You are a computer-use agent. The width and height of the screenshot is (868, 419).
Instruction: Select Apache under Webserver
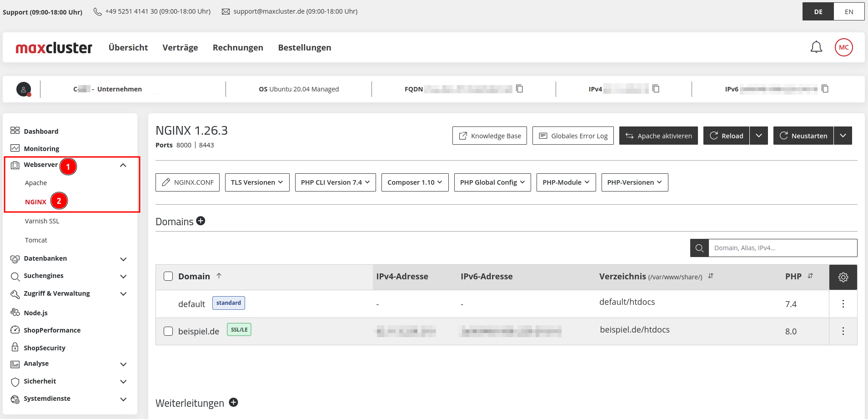[36, 183]
